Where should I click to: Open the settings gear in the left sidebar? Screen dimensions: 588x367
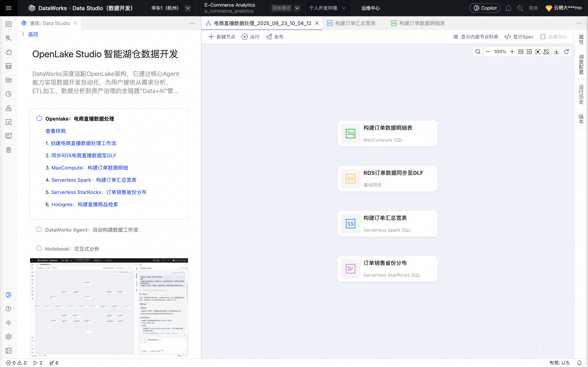pos(9,337)
